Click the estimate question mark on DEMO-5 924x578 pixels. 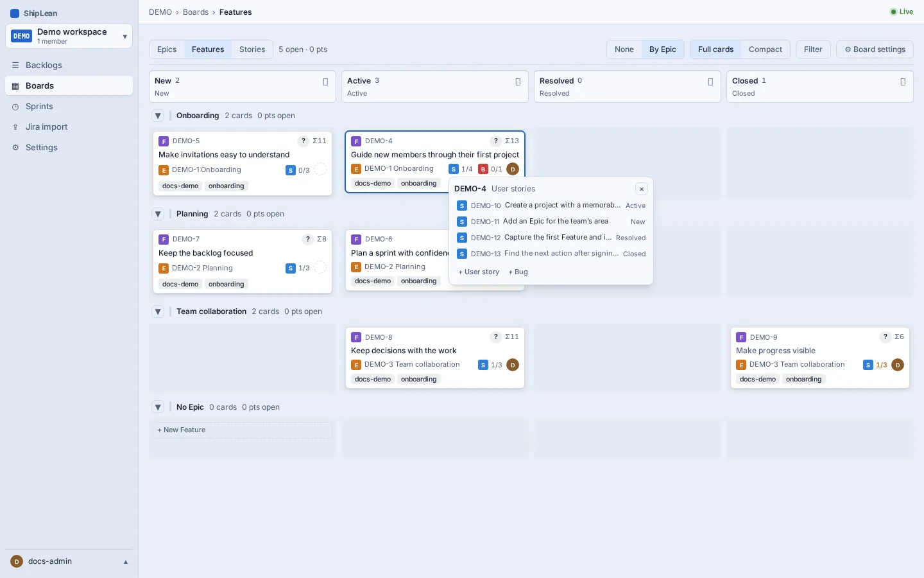[304, 141]
